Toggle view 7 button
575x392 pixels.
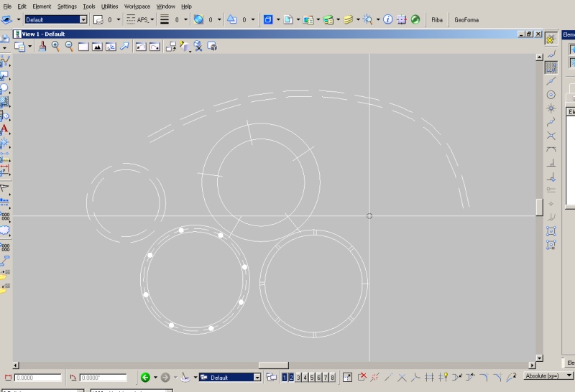click(x=326, y=378)
